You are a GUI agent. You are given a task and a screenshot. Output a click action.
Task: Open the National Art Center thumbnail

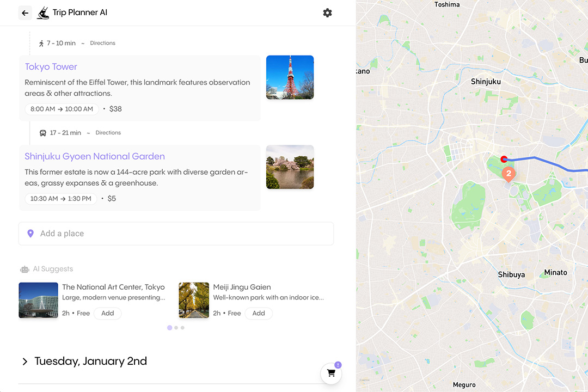click(38, 301)
